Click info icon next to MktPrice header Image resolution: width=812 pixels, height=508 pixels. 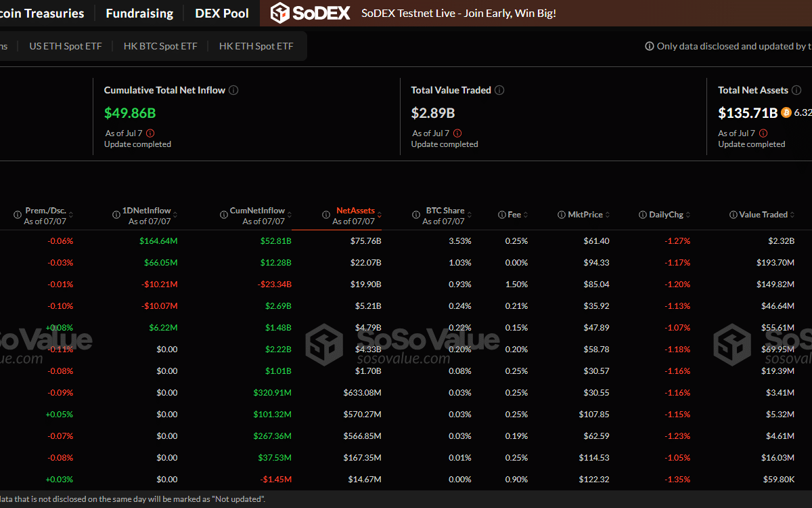(x=562, y=215)
